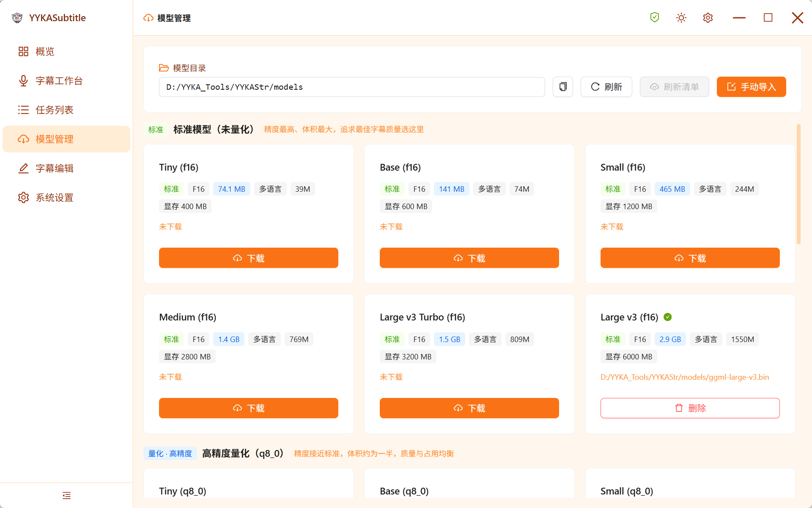Click the cloud icon beside 模型管理 title
The height and width of the screenshot is (508, 812).
pos(148,18)
